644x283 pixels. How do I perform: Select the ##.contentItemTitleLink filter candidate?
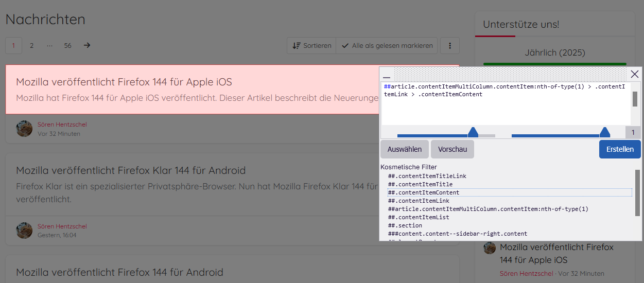427,176
